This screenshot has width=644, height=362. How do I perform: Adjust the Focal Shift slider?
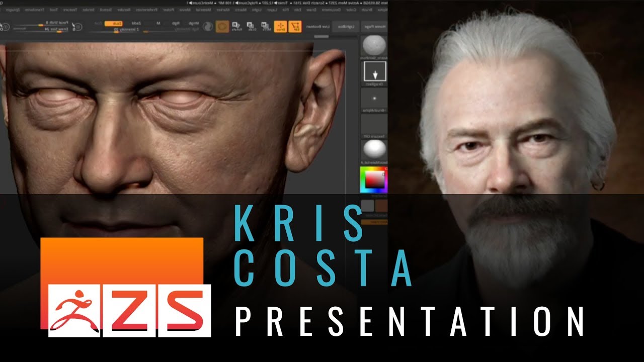coord(41,24)
